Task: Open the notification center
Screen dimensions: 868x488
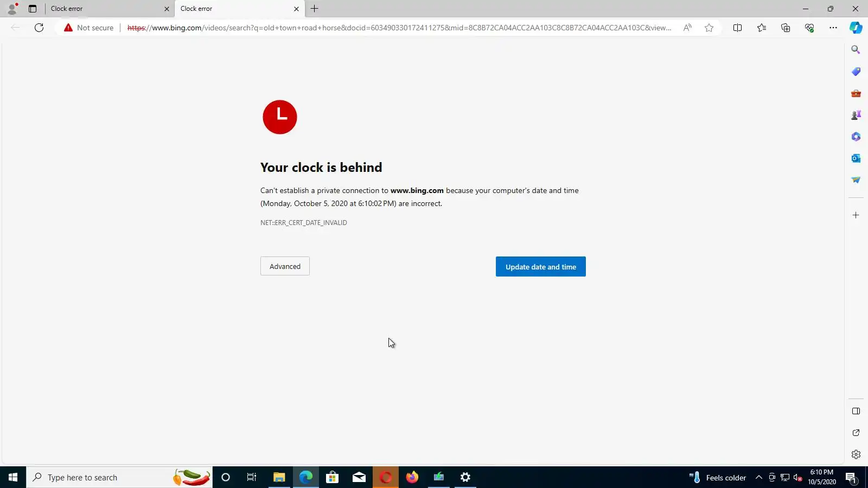Action: tap(851, 478)
